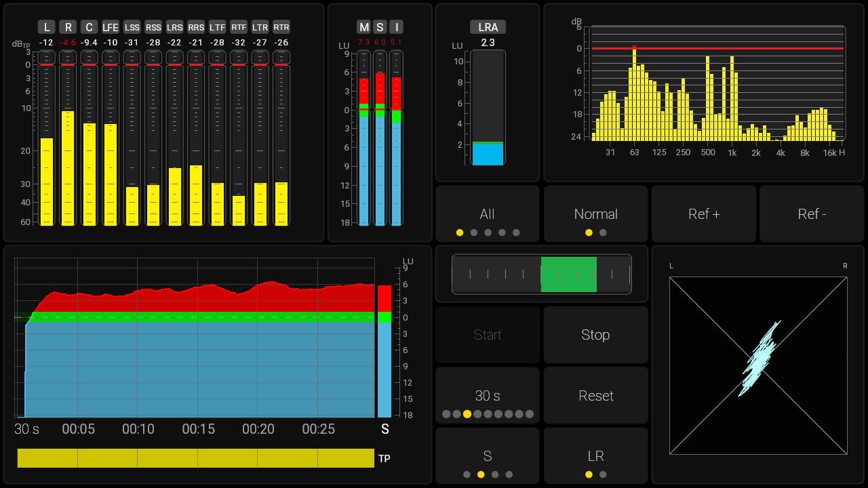Click the LFE channel label
868x488 pixels.
111,27
